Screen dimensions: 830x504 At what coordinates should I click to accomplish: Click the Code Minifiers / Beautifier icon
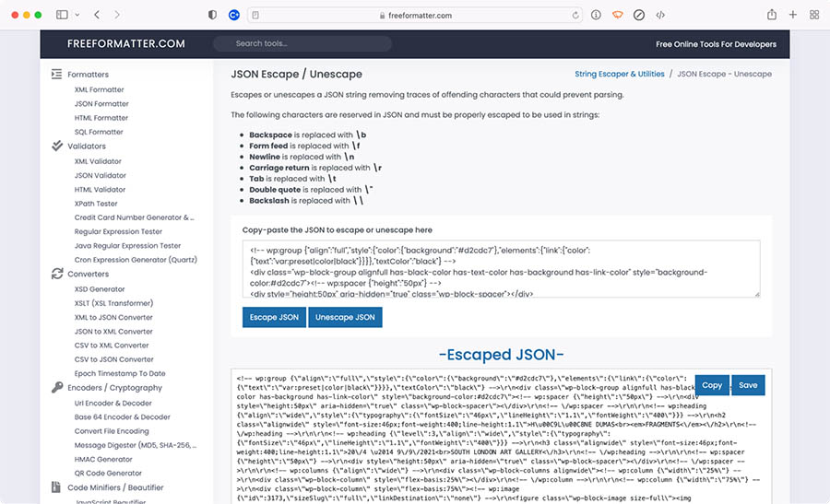pyautogui.click(x=57, y=487)
